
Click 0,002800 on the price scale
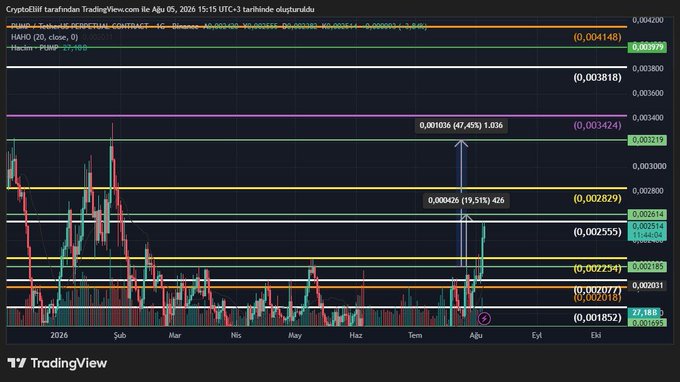[647, 191]
